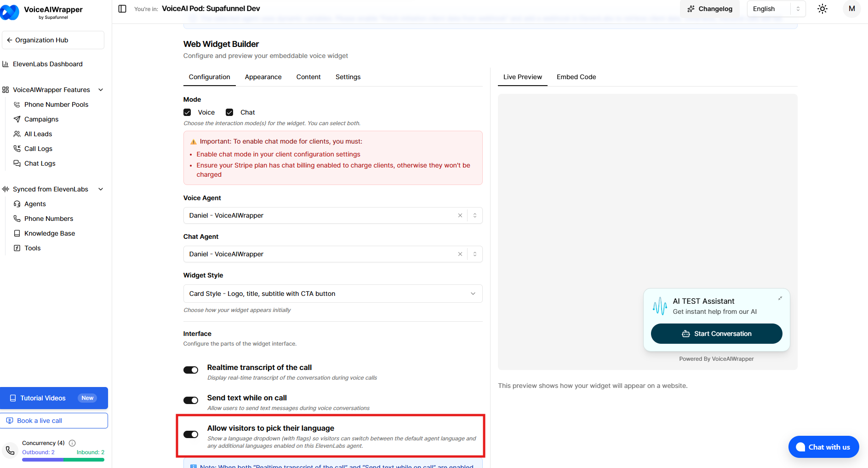Open the Embed Code tab
868x468 pixels.
(x=576, y=77)
